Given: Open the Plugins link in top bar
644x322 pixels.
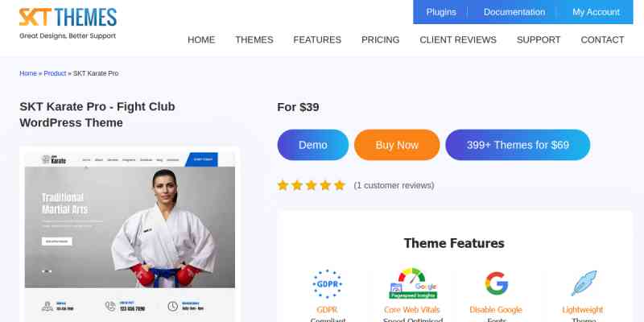Looking at the screenshot, I should coord(441,12).
